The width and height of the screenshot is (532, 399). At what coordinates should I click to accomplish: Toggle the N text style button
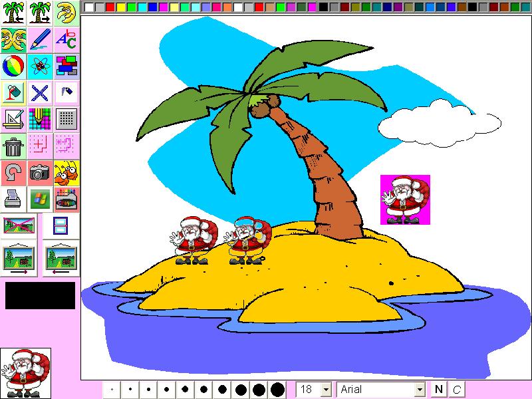coord(439,389)
